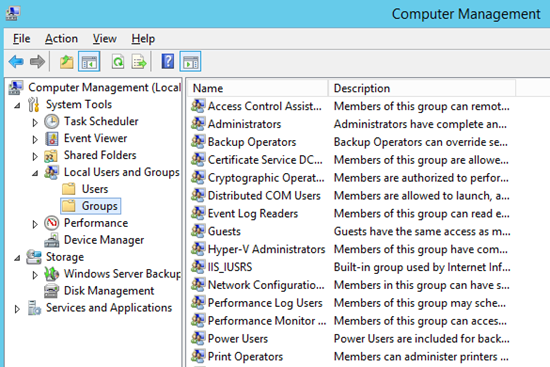Click the Windows Server Backup icon

click(52, 274)
